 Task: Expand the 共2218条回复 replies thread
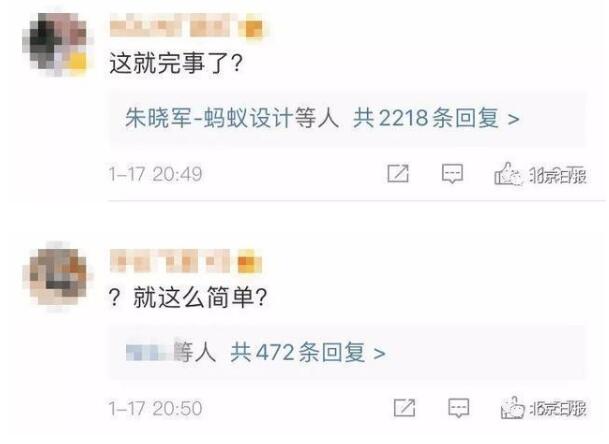click(436, 117)
